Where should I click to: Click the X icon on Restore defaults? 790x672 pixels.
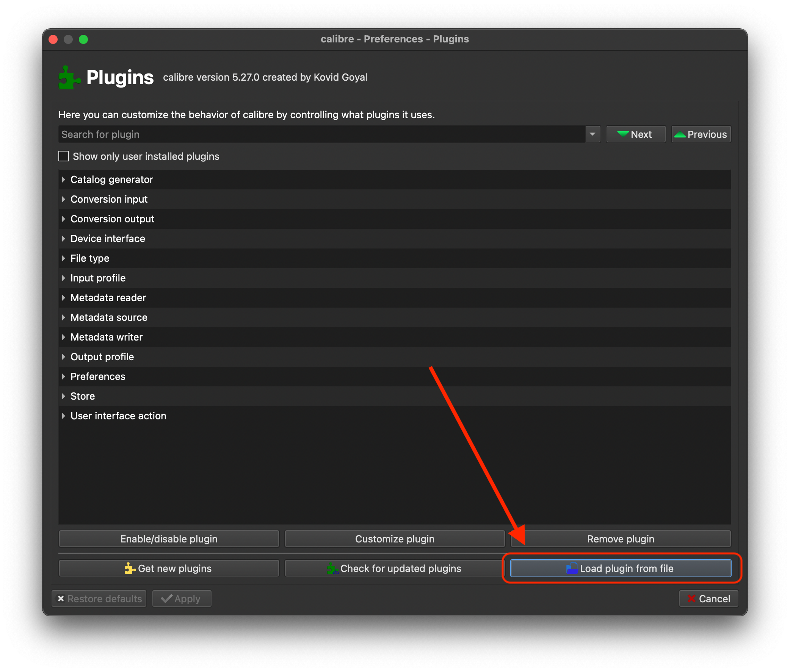click(61, 599)
